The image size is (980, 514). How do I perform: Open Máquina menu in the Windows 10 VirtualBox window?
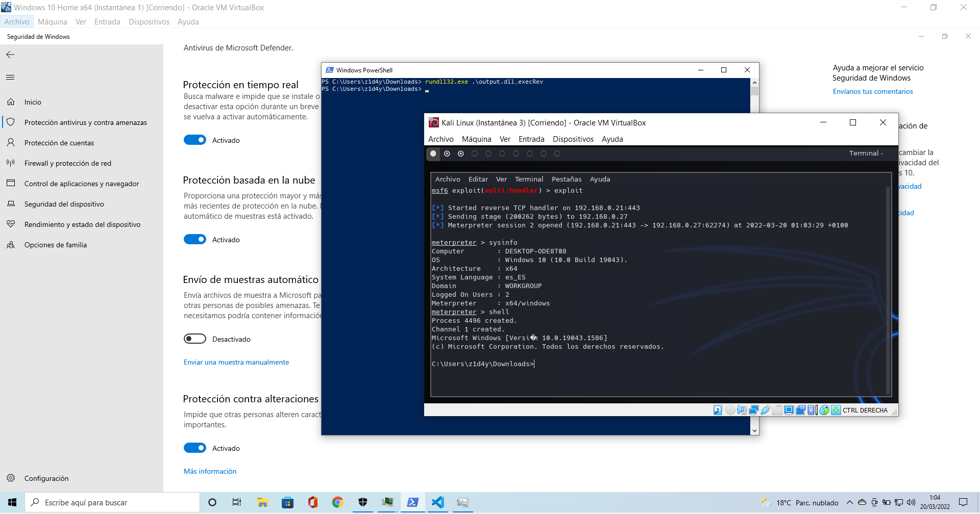tap(53, 21)
